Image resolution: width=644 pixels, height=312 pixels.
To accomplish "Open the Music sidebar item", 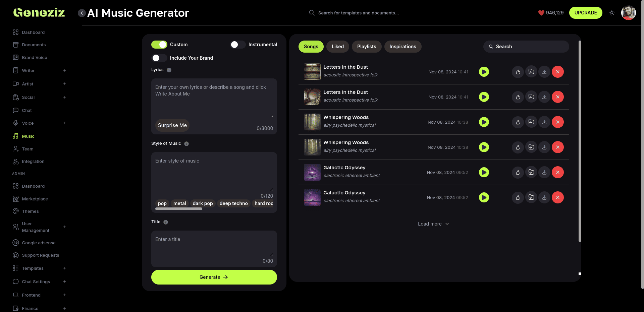I will pyautogui.click(x=28, y=136).
